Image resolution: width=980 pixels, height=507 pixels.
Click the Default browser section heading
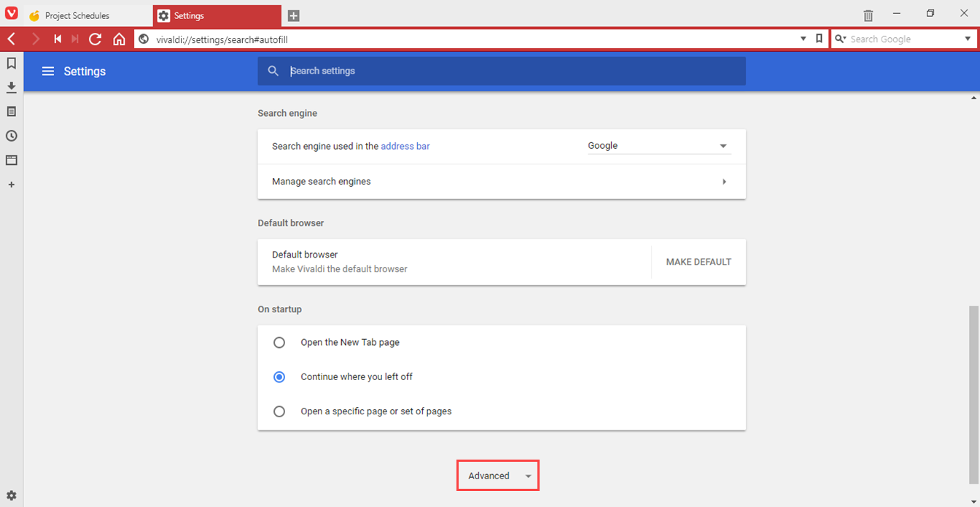tap(291, 222)
